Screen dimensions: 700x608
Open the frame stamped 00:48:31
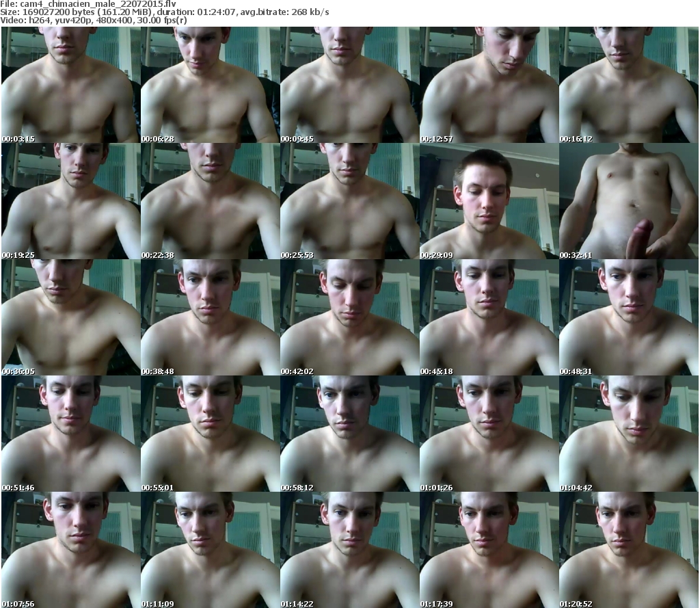click(629, 317)
